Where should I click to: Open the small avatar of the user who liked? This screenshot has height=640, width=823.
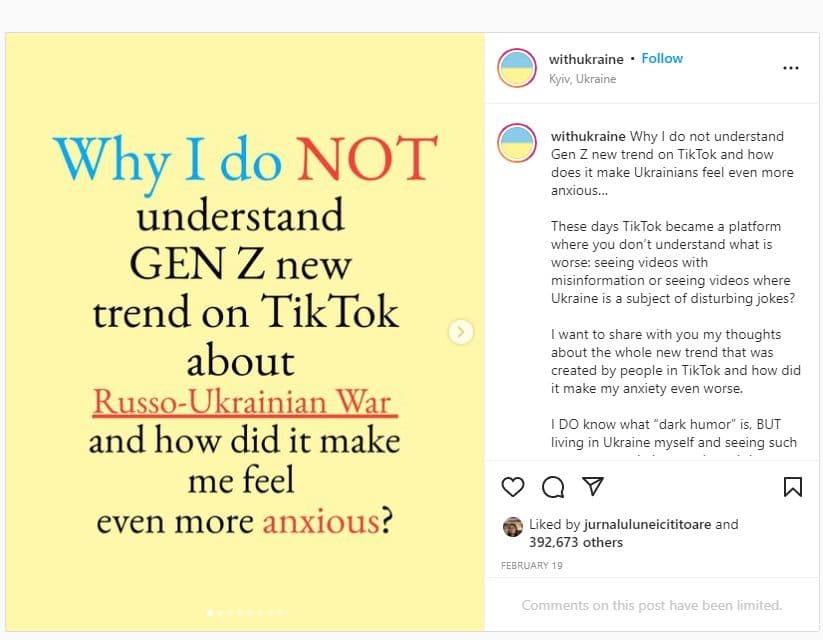(x=512, y=527)
